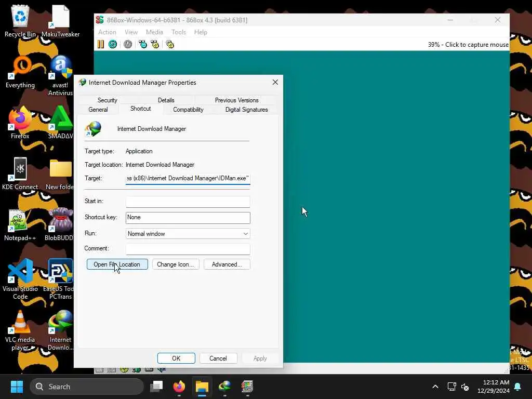Open Internet Download Manager taskbar icon

pyautogui.click(x=224, y=387)
